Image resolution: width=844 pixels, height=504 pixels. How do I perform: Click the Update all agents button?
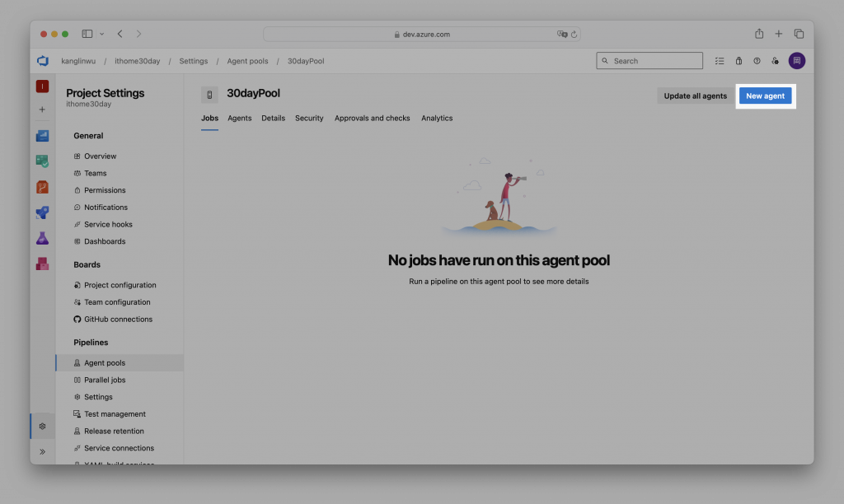(695, 96)
